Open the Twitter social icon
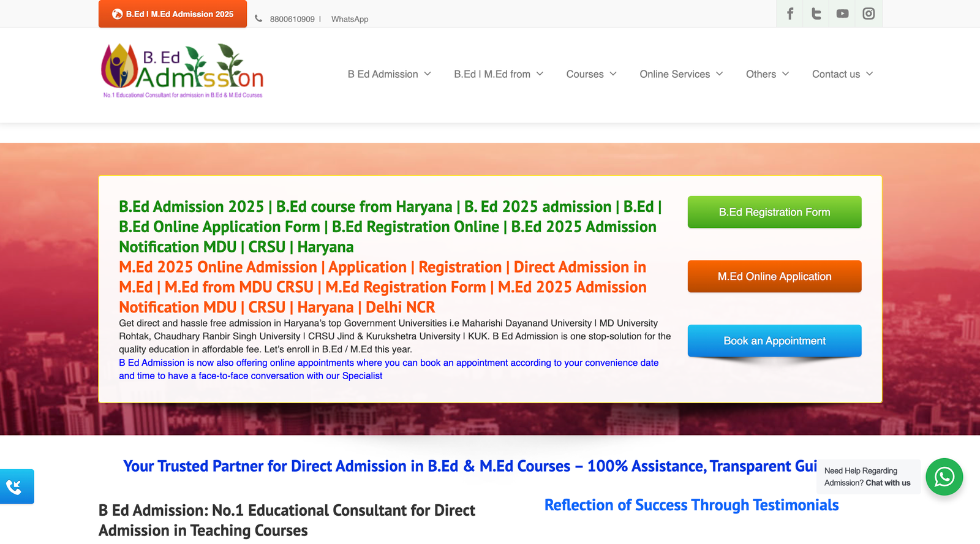The width and height of the screenshot is (980, 544). [x=816, y=13]
